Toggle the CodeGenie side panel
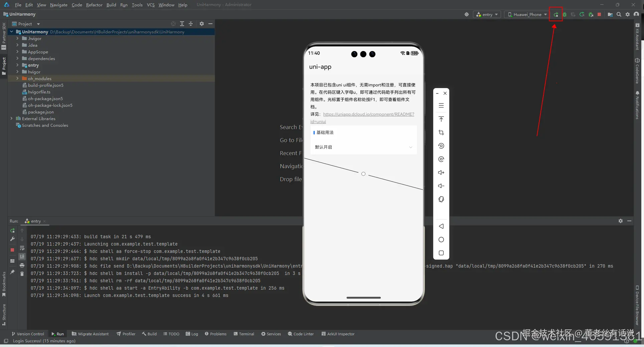 pos(637,71)
